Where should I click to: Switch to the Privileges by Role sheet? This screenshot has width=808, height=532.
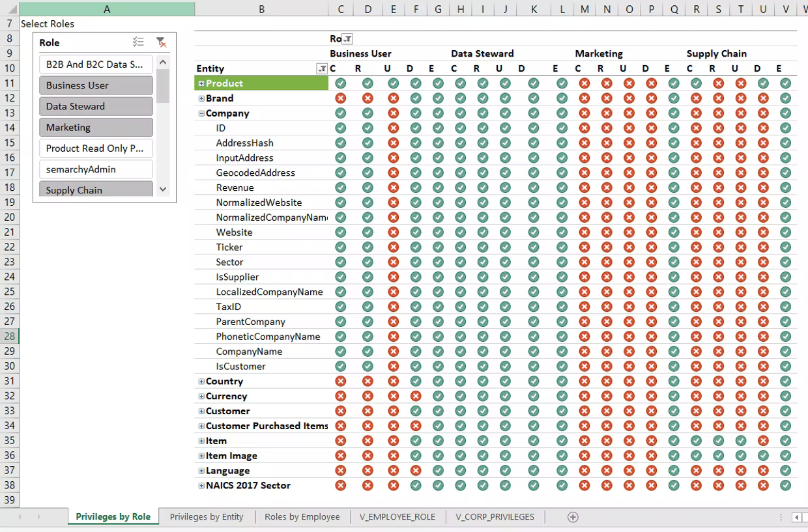[113, 517]
